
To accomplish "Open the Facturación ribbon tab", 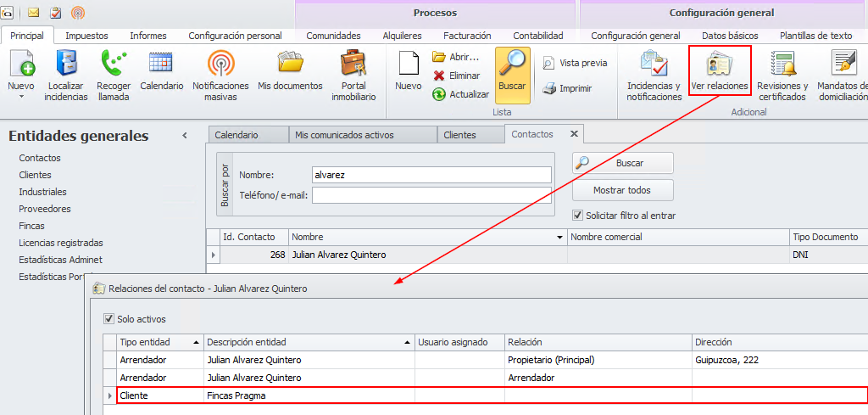I will pos(467,36).
